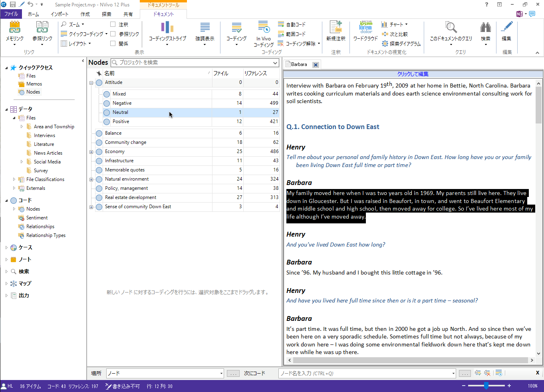
Task: Create a New Annotation (新規注釈)
Action: pos(336,28)
